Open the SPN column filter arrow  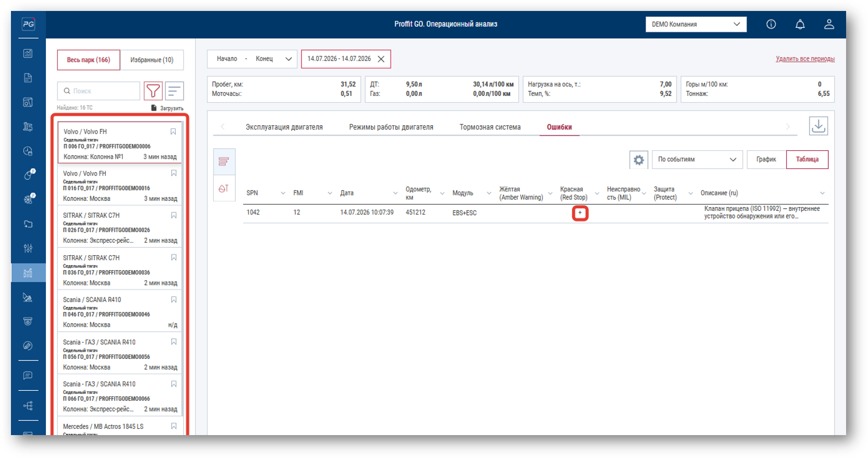click(x=283, y=194)
